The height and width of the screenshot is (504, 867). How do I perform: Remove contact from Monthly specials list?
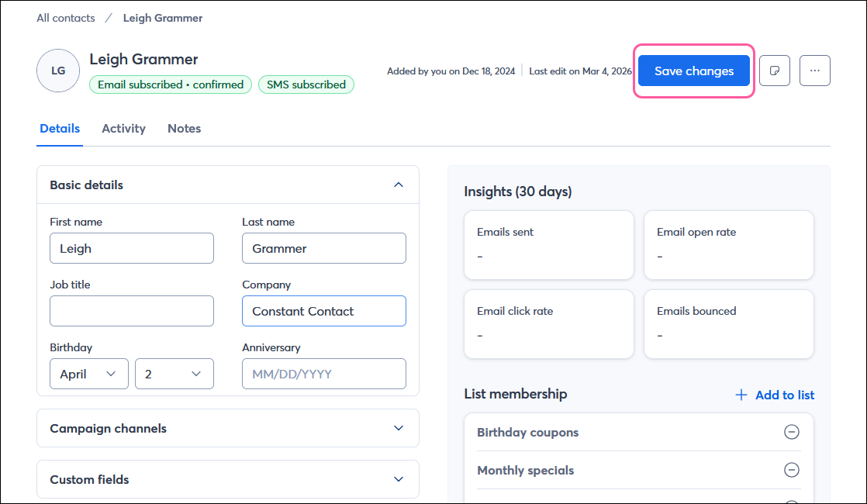[791, 470]
